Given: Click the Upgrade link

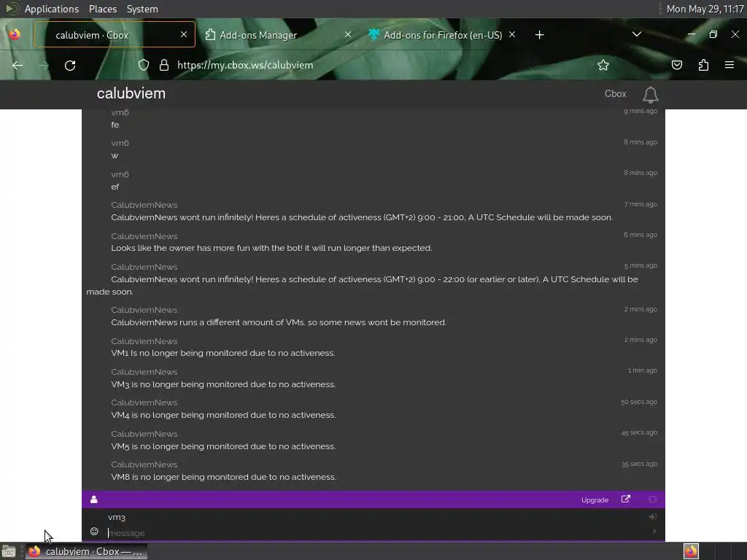Looking at the screenshot, I should pos(595,500).
